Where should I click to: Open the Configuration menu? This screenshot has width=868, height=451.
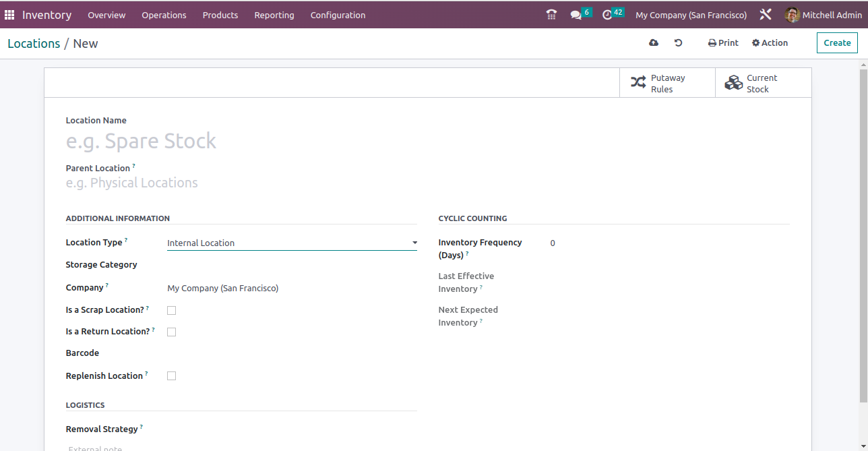tap(338, 15)
